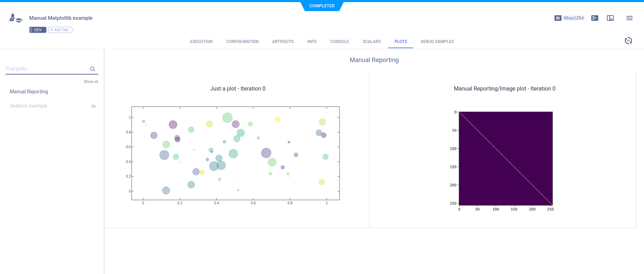Open the hamburger menu
Viewport: 644px width, 274px height.
click(629, 18)
